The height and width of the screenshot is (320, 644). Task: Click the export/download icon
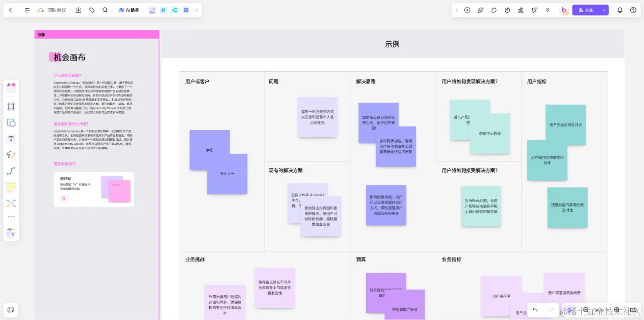[x=78, y=10]
